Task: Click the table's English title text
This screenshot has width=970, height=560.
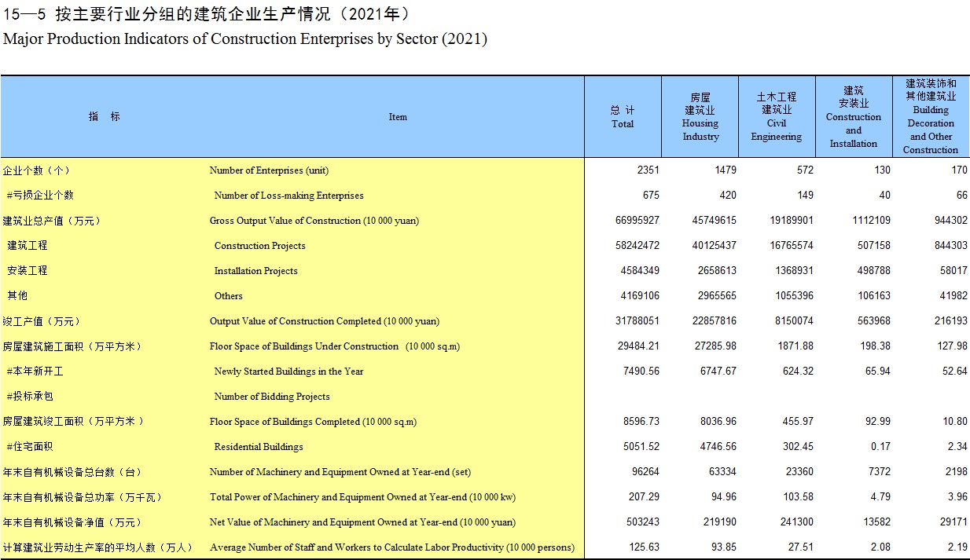Action: click(245, 38)
